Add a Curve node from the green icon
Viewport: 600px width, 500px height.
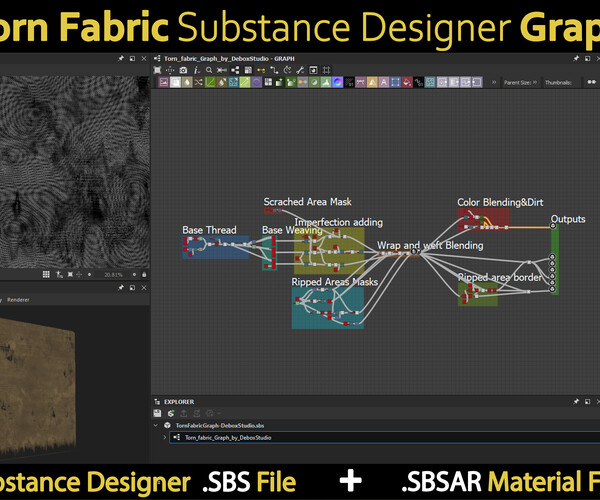(210, 82)
